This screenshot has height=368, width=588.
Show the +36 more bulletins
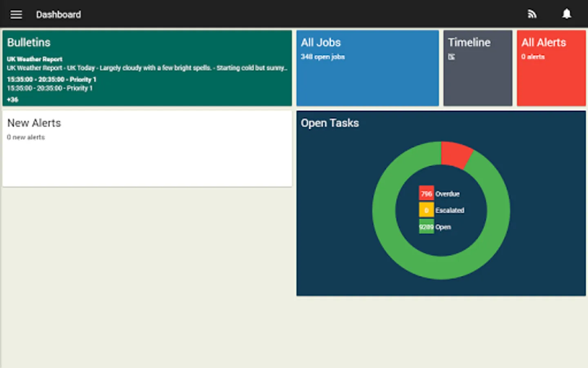pyautogui.click(x=13, y=100)
